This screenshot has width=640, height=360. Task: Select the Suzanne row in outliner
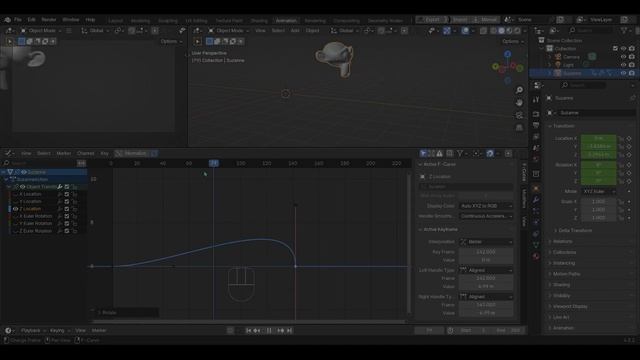(x=584, y=73)
